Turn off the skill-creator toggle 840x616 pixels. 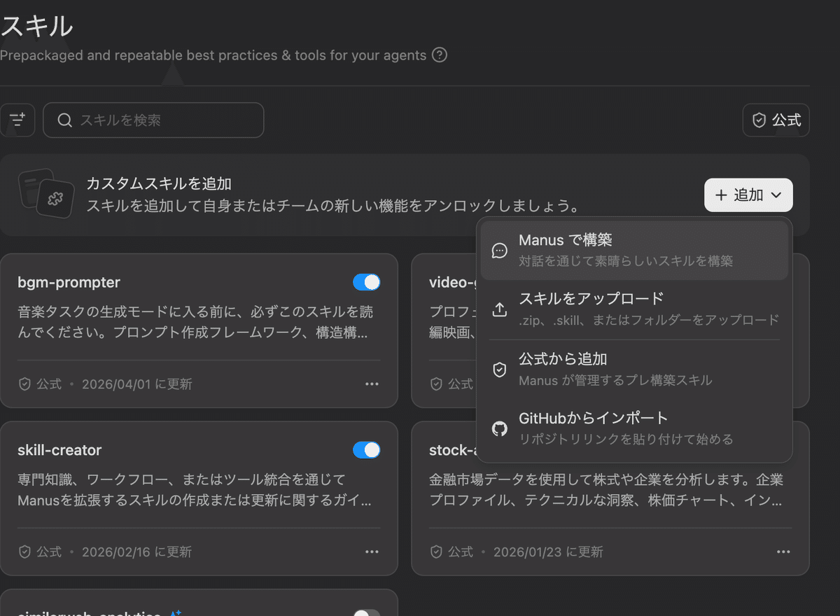(367, 450)
